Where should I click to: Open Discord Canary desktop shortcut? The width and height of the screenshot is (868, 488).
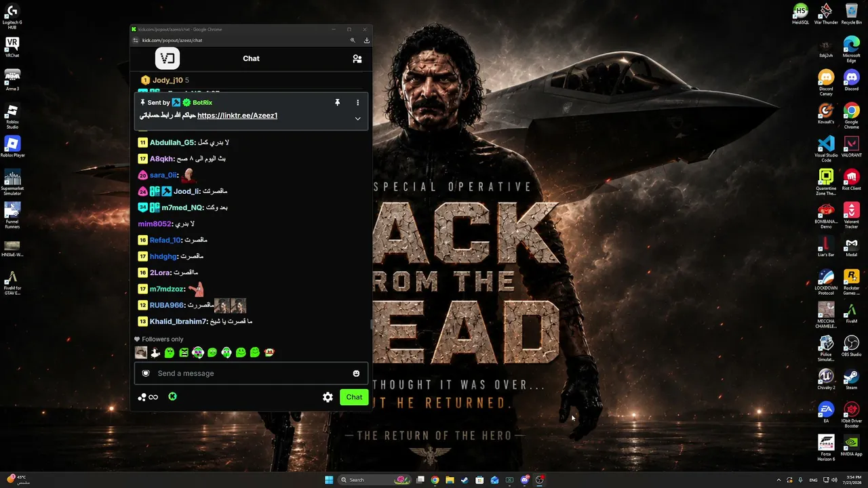[826, 83]
